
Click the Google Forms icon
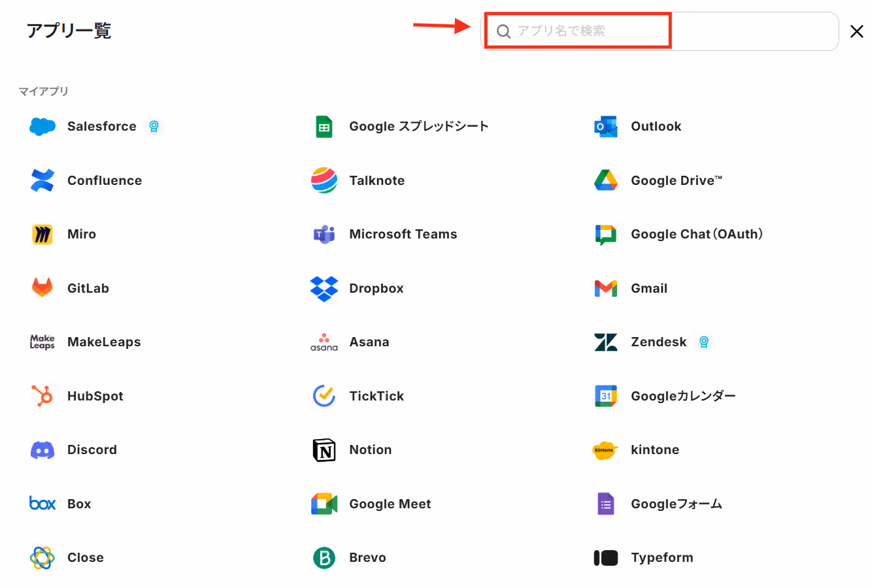click(x=606, y=504)
